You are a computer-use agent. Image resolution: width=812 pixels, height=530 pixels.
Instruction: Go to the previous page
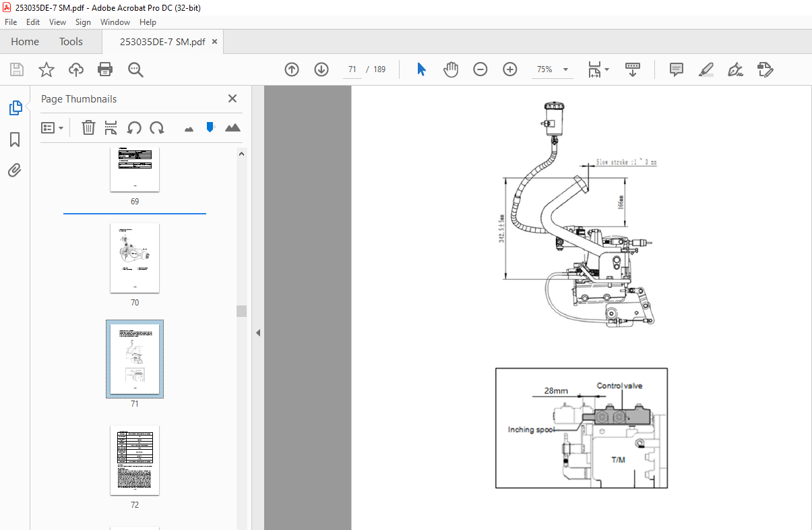[x=292, y=69]
